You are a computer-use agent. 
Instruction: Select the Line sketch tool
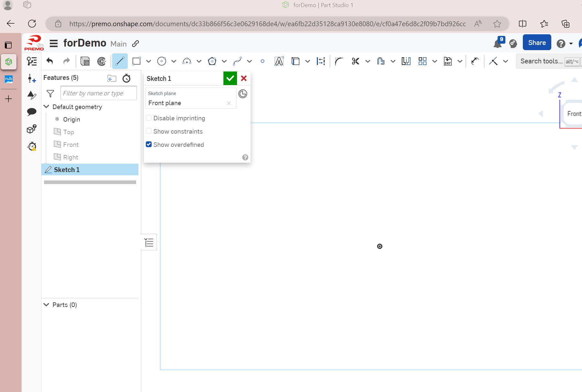pyautogui.click(x=120, y=61)
